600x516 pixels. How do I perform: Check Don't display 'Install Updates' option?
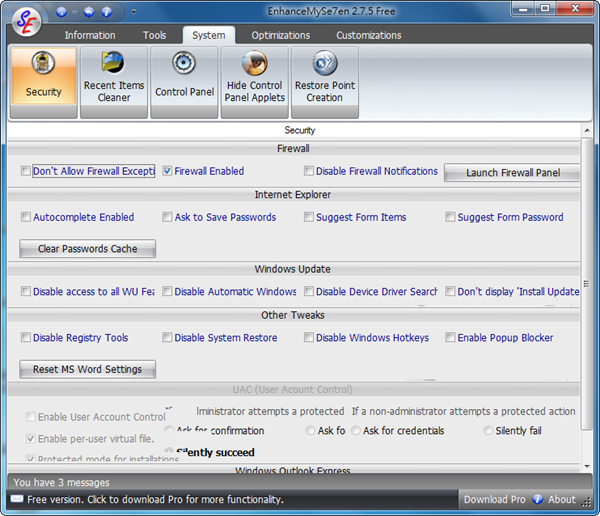coord(450,291)
